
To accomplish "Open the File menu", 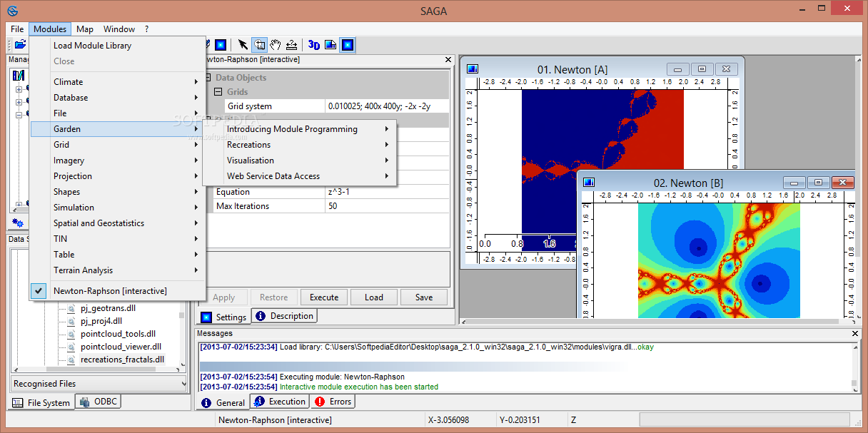I will click(x=17, y=29).
